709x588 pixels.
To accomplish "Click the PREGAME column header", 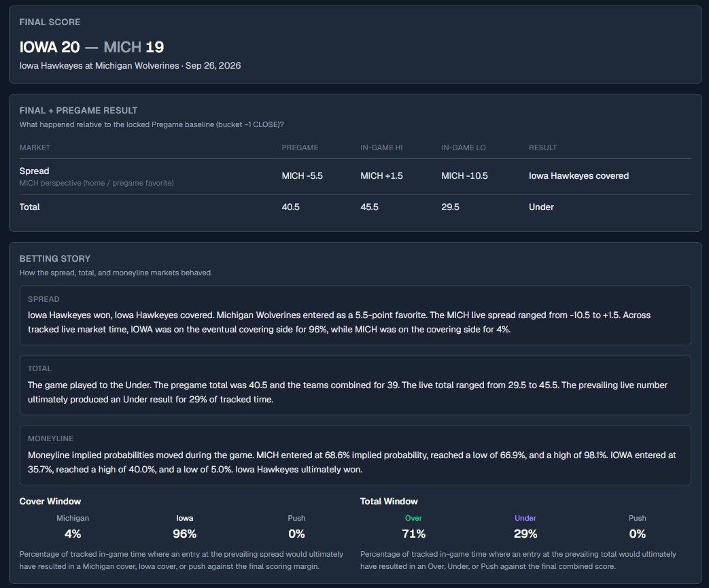I will (x=300, y=148).
